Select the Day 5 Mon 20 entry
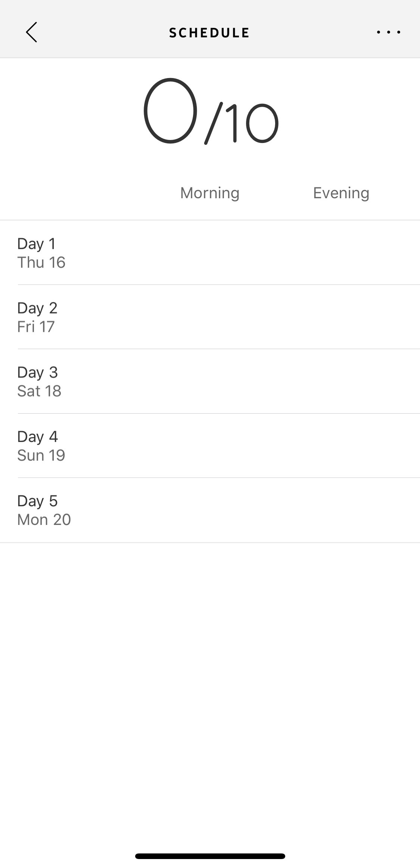The height and width of the screenshot is (868, 420). click(x=210, y=510)
